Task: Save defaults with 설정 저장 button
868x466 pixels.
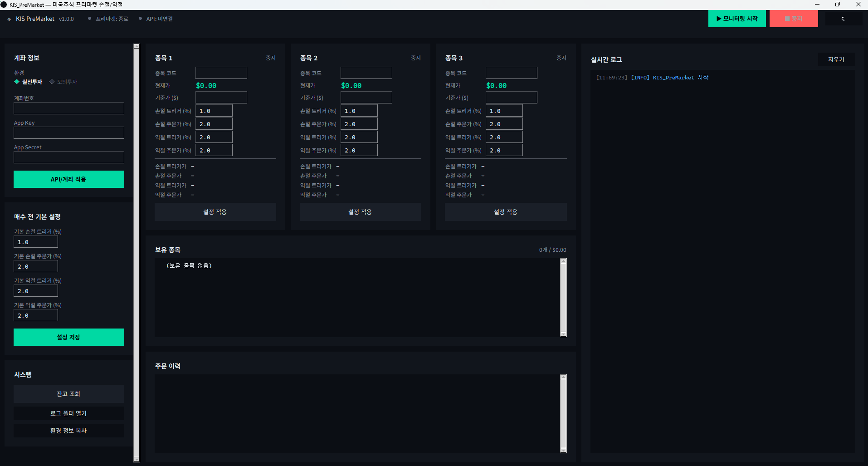Action: click(x=69, y=337)
